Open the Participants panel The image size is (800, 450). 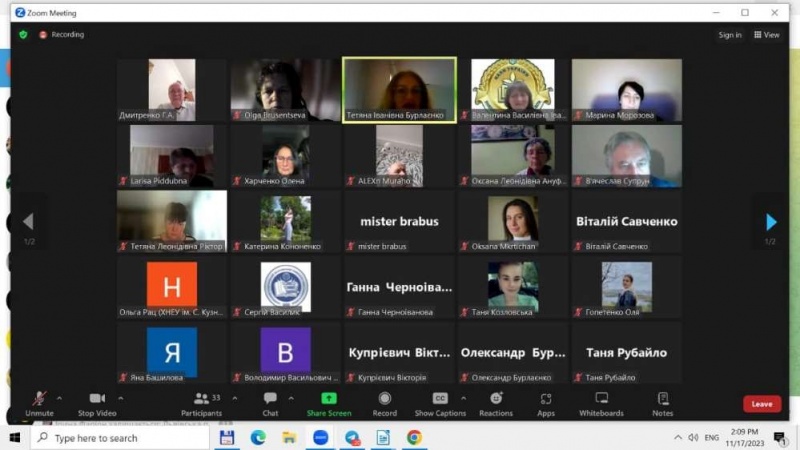pos(201,402)
